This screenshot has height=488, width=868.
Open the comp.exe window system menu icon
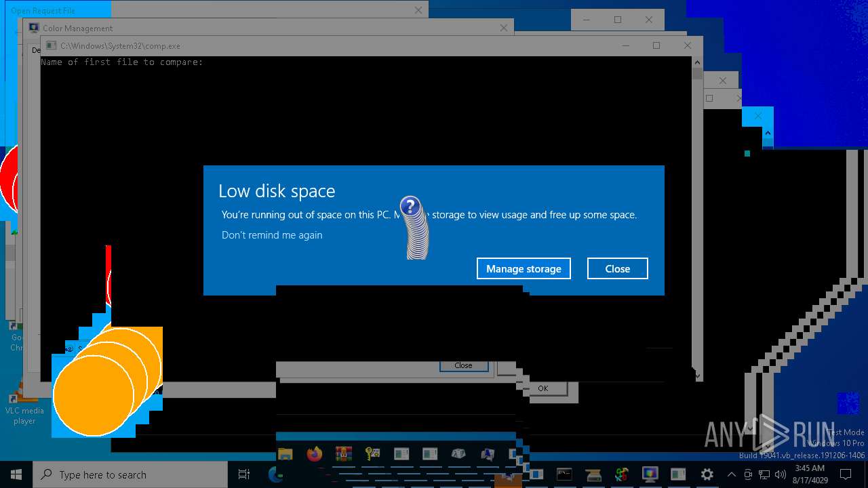(51, 45)
